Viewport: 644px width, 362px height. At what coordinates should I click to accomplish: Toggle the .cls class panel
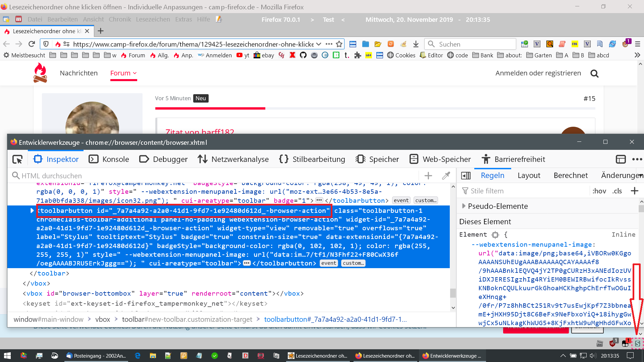coord(617,191)
